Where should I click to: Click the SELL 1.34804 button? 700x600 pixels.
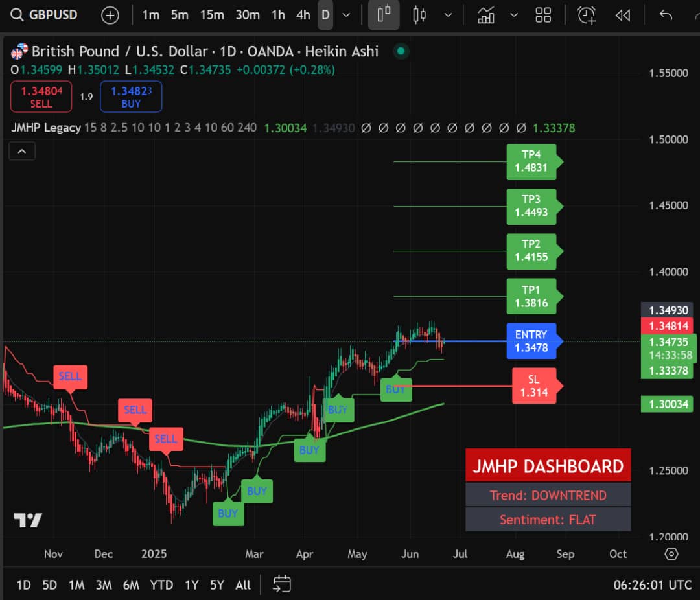click(x=41, y=97)
